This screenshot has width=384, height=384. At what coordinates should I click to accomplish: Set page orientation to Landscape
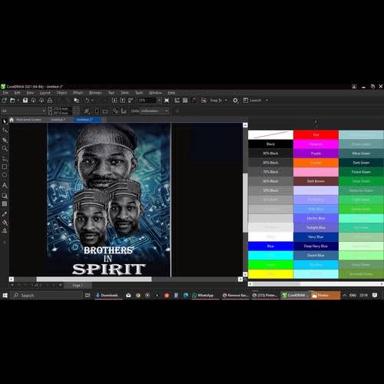(105, 111)
